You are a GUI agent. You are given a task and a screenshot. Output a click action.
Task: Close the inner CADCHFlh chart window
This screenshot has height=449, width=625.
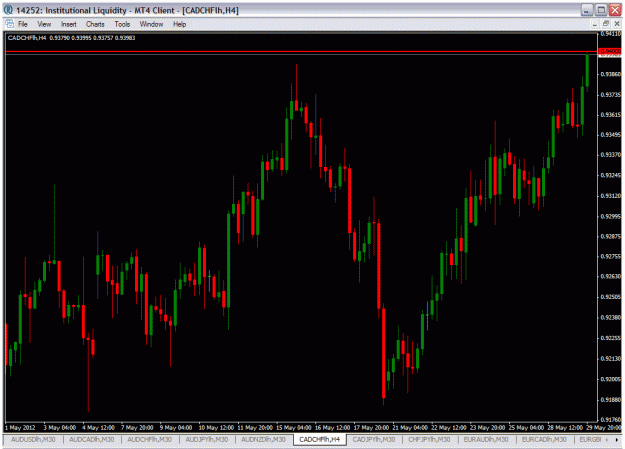point(616,24)
